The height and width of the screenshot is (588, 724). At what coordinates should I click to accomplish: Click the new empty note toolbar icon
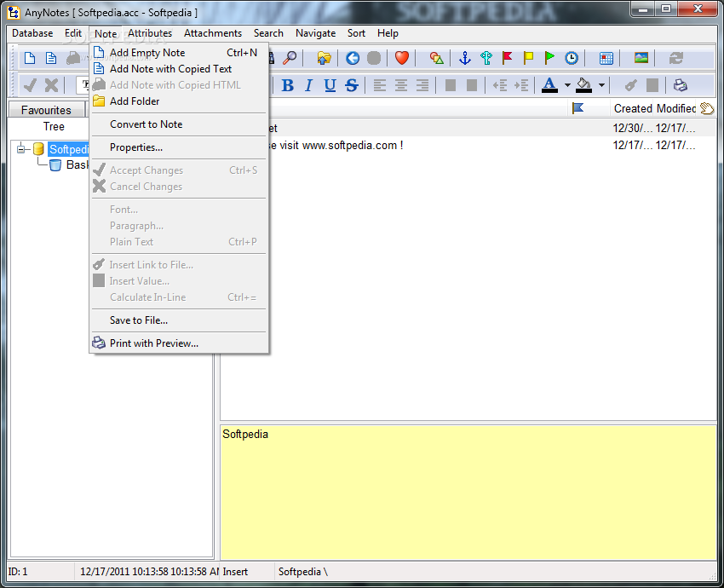point(30,58)
